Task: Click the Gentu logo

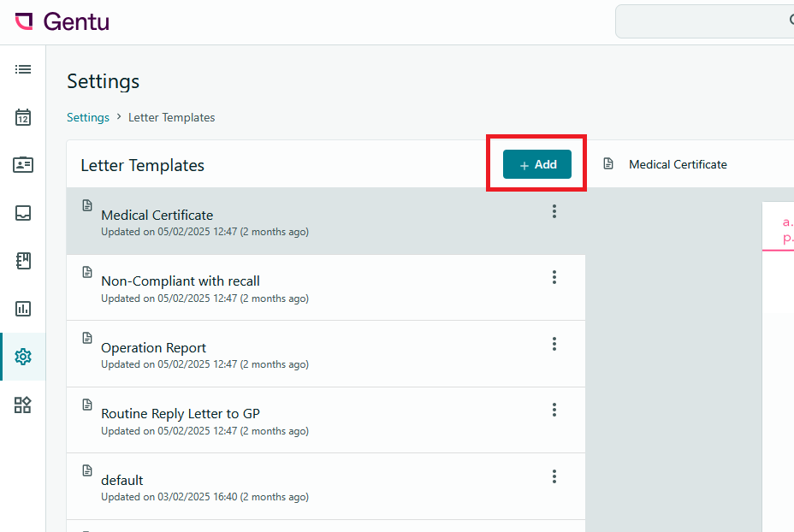Action: point(62,21)
